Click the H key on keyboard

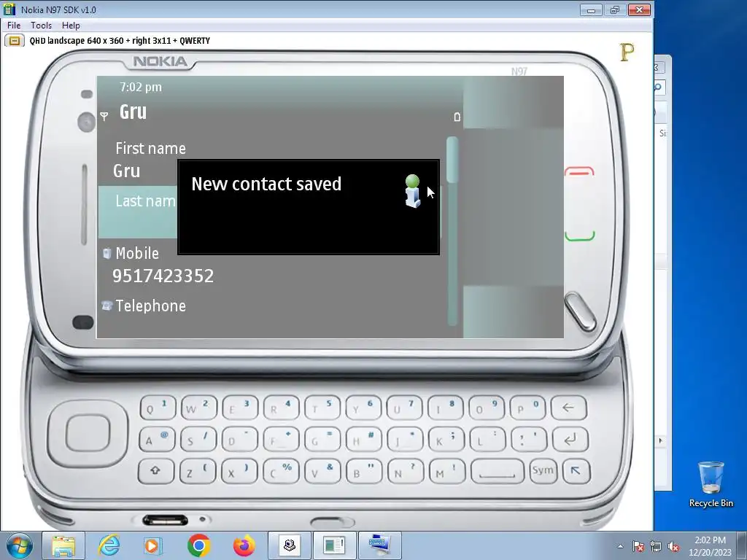(363, 439)
